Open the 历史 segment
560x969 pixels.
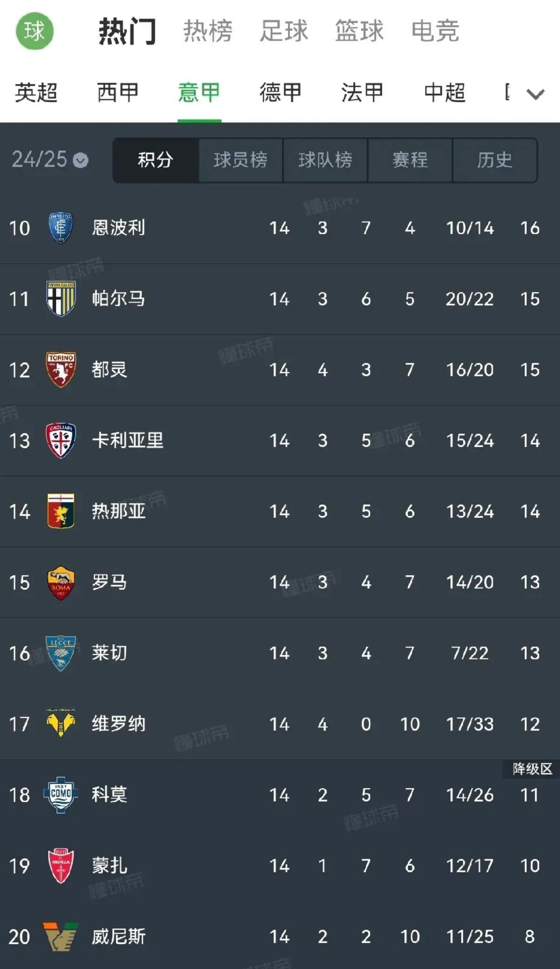[495, 160]
